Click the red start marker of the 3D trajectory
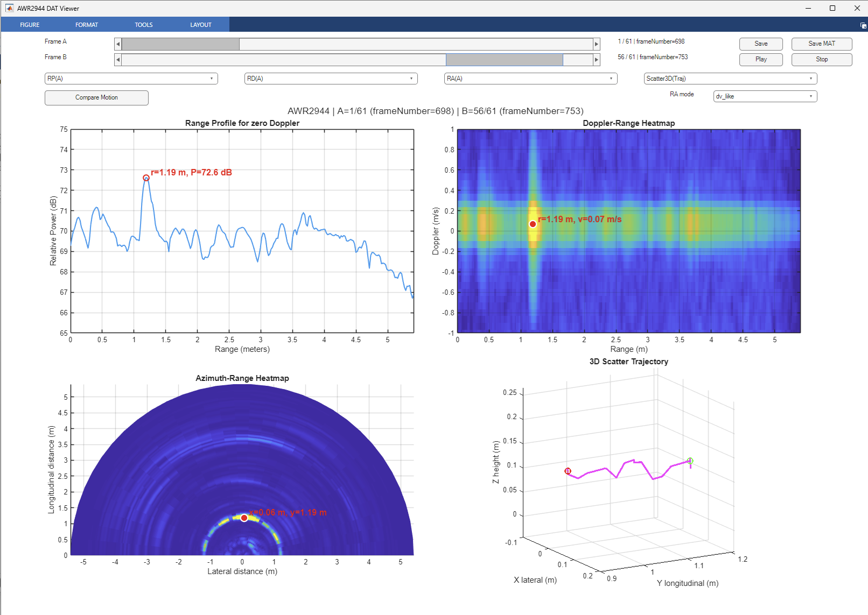 (x=568, y=471)
